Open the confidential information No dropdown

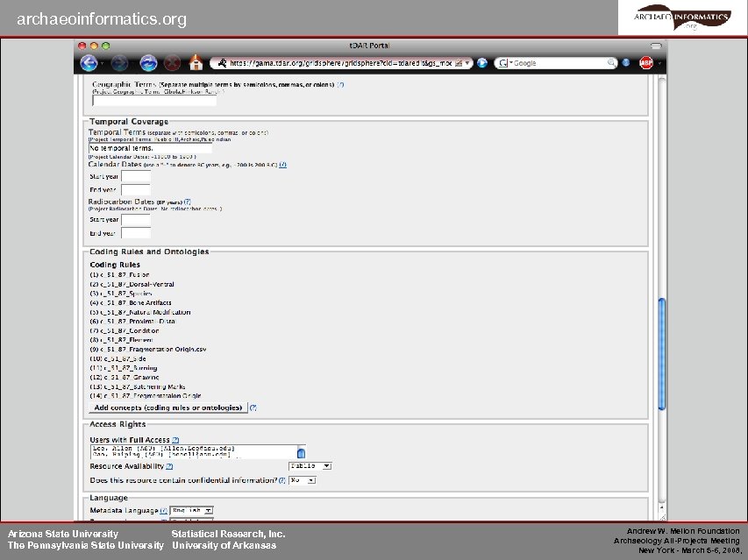[302, 480]
